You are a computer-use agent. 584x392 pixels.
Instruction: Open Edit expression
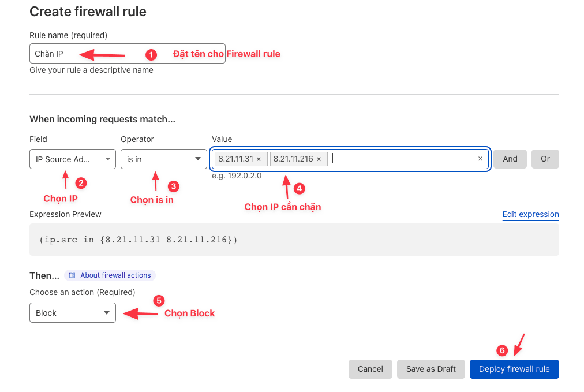pyautogui.click(x=530, y=214)
